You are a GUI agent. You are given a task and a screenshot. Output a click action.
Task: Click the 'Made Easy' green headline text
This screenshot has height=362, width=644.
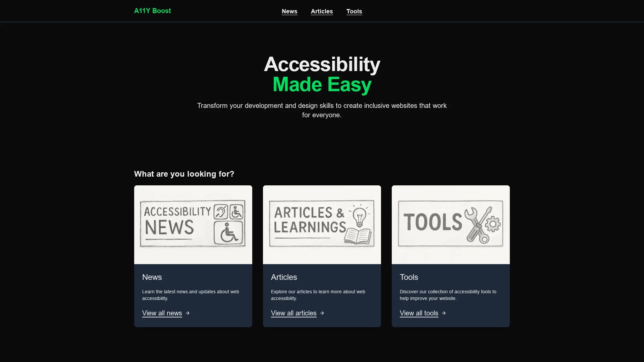pyautogui.click(x=322, y=84)
